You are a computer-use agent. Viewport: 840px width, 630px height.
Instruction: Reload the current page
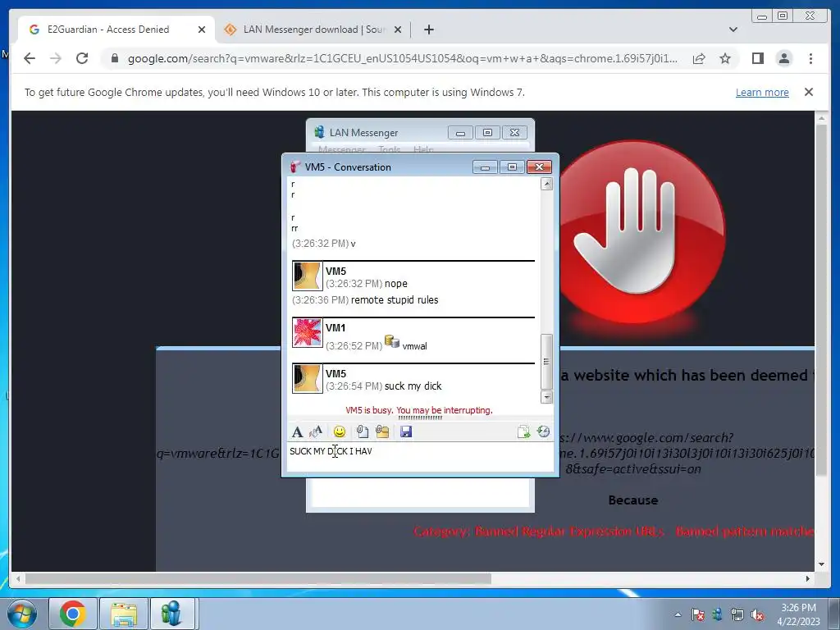point(82,58)
